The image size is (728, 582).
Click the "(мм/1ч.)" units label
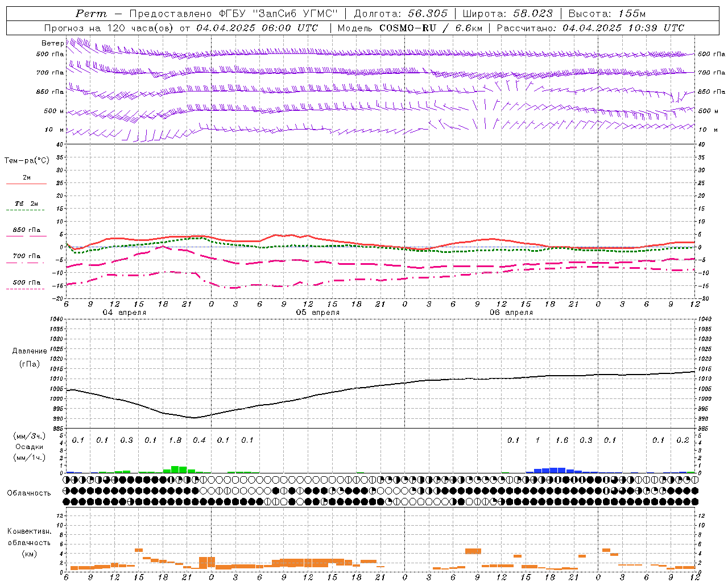coord(29,458)
